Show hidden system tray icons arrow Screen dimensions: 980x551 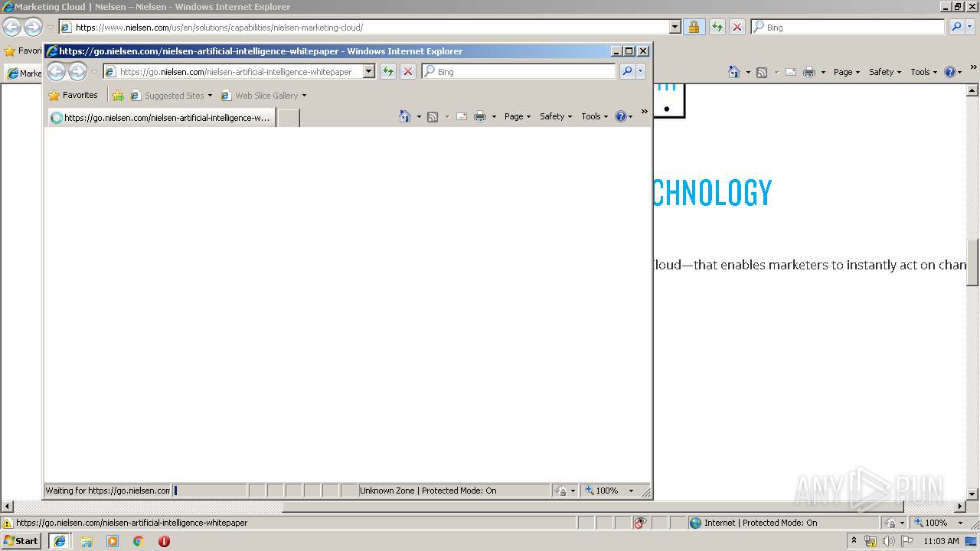[854, 541]
